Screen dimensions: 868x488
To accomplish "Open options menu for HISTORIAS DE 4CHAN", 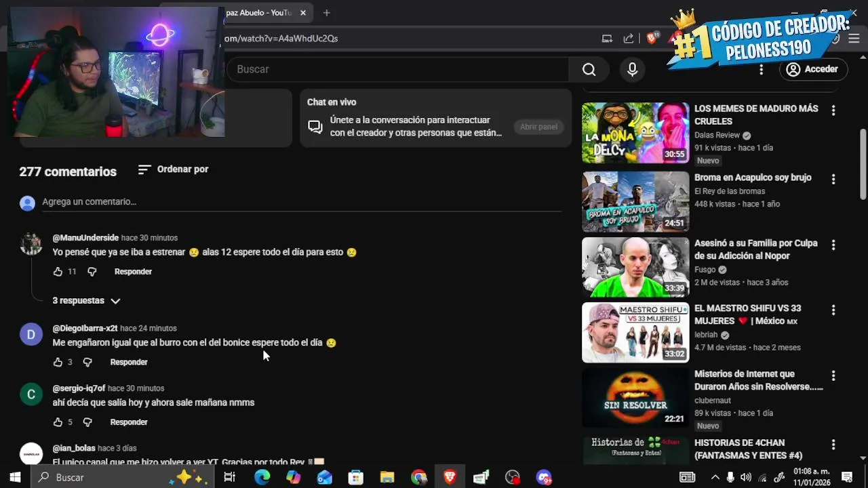I will coord(833,445).
